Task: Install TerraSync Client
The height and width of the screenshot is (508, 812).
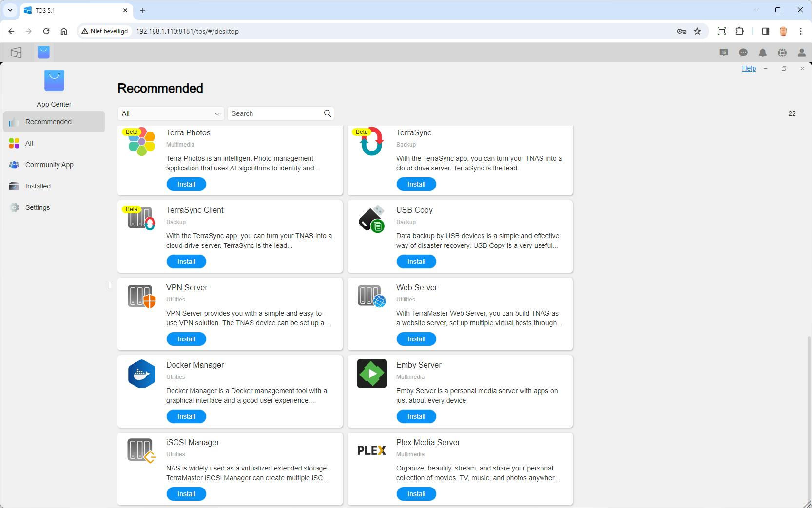Action: [186, 262]
